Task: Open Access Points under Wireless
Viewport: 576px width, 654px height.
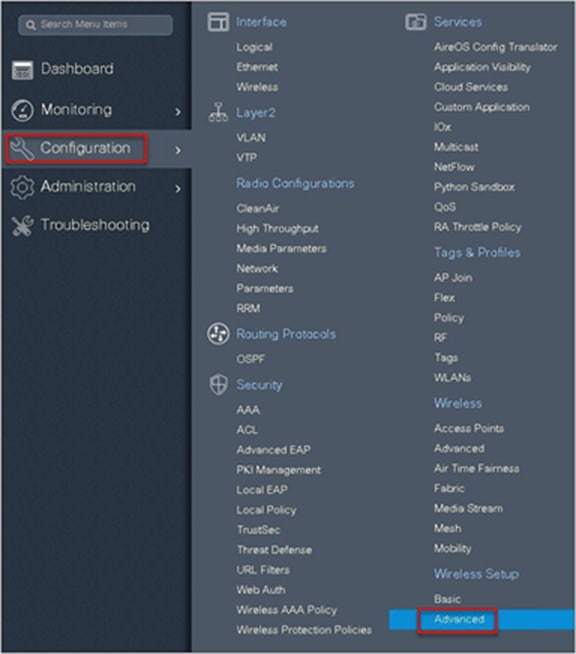Action: point(469,428)
